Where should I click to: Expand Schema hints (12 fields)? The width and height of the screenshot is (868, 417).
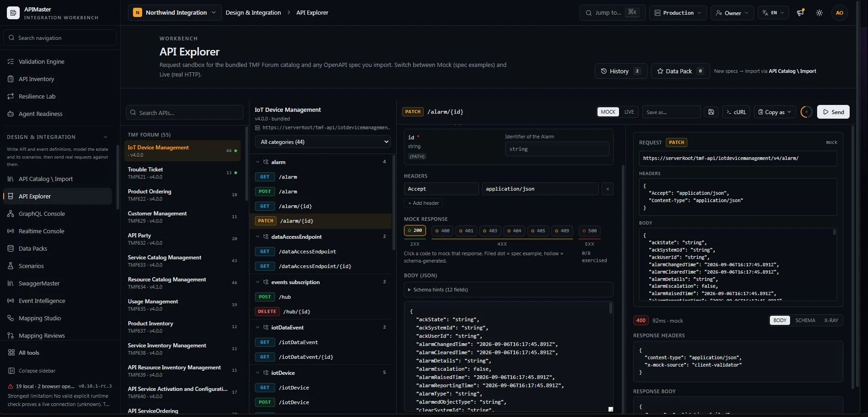point(509,290)
